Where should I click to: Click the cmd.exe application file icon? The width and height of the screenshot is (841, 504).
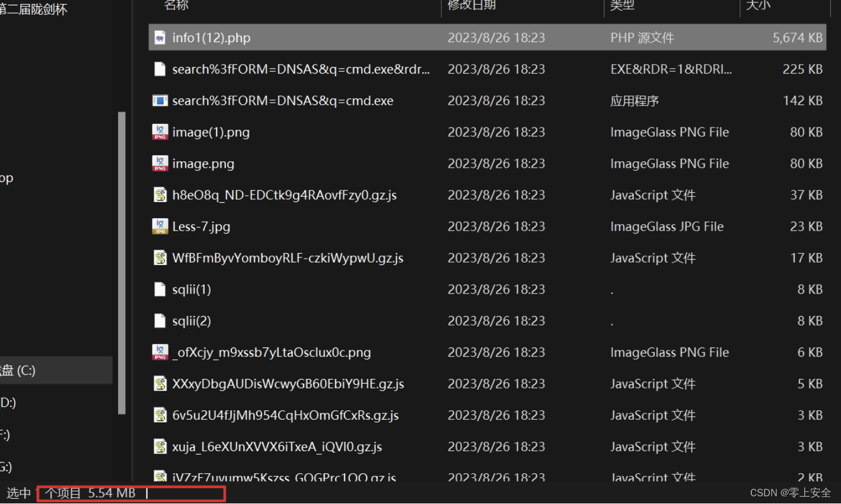pyautogui.click(x=160, y=100)
